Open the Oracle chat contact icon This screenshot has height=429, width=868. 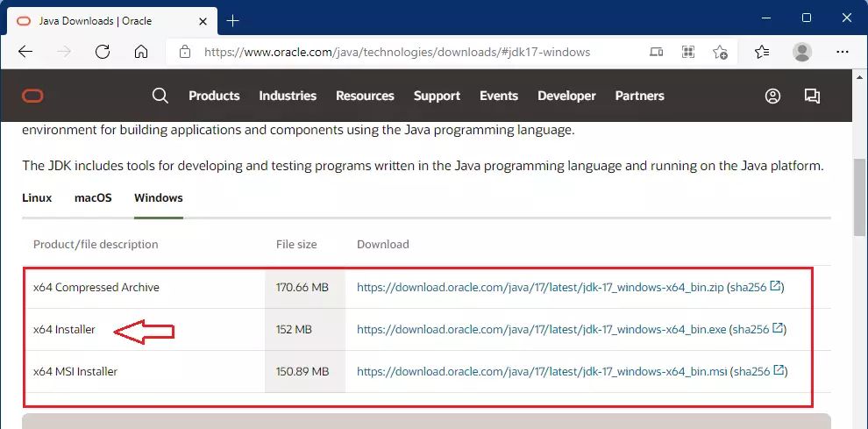coord(812,96)
